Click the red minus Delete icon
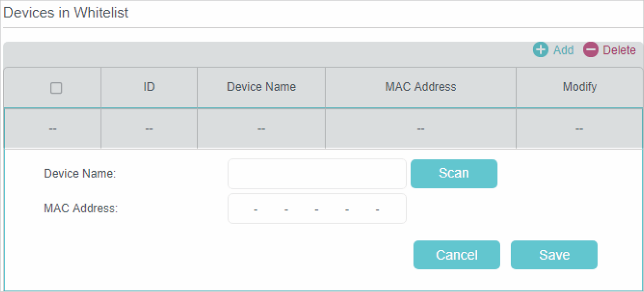Screen dimensions: 644x292 (591, 50)
